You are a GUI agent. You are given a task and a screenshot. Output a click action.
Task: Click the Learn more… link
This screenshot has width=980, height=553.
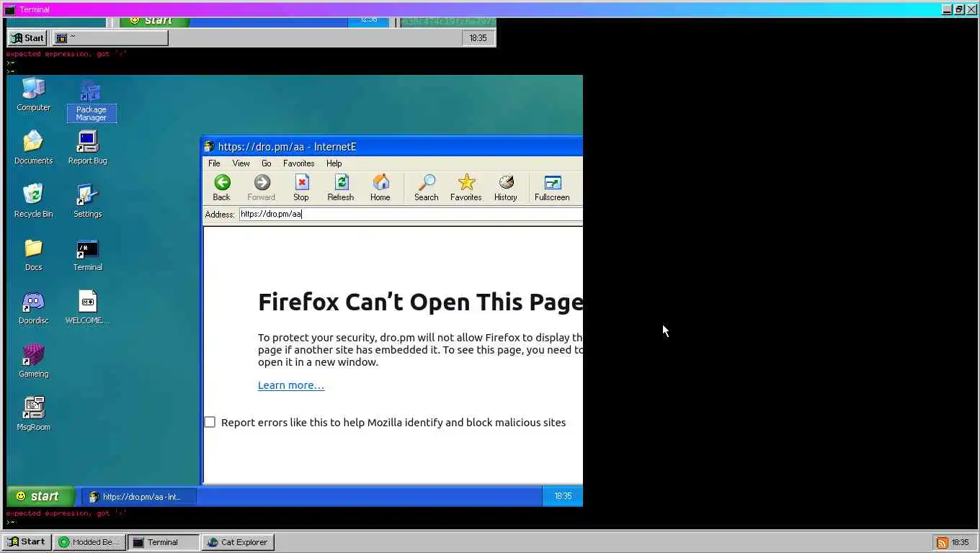click(x=291, y=385)
